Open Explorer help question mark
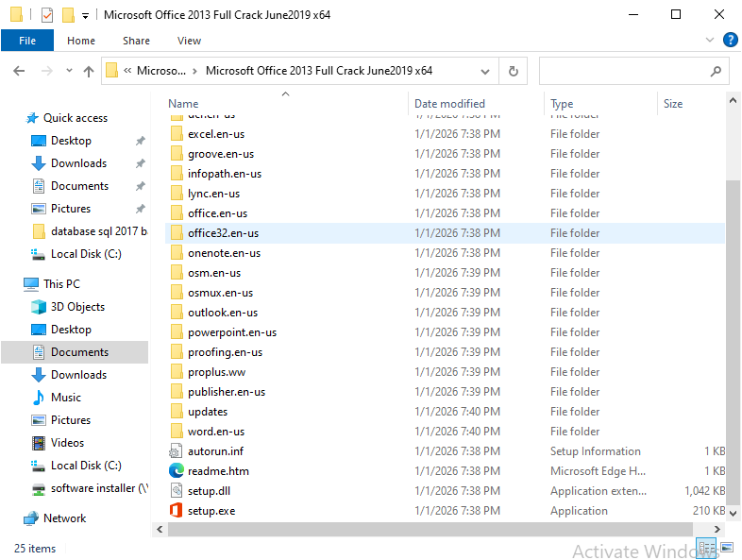This screenshot has height=560, width=742. click(x=730, y=40)
